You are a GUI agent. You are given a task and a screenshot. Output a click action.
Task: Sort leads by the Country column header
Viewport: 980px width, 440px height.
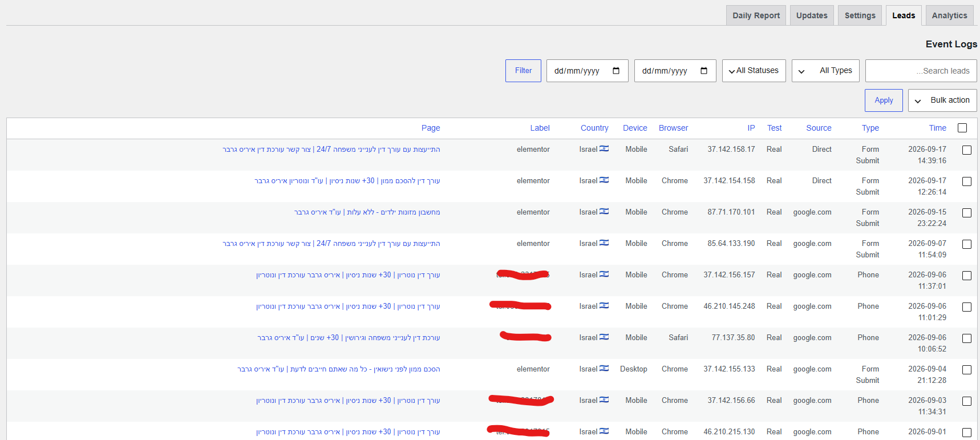pyautogui.click(x=594, y=128)
